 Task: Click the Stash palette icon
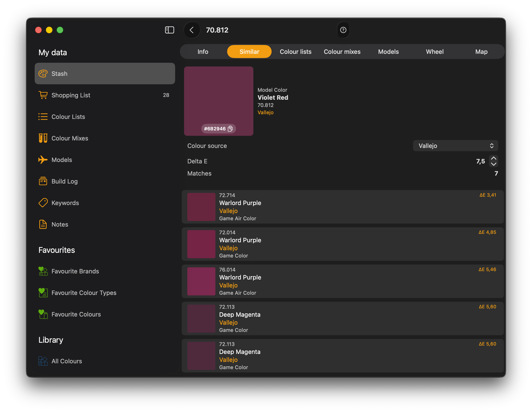click(43, 74)
